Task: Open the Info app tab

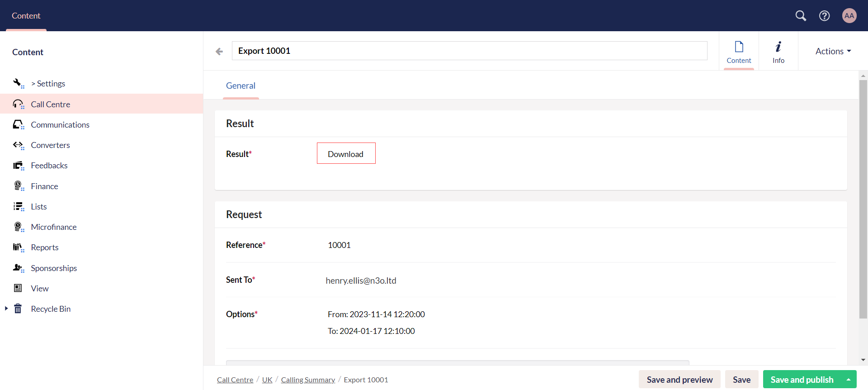Action: tap(778, 52)
